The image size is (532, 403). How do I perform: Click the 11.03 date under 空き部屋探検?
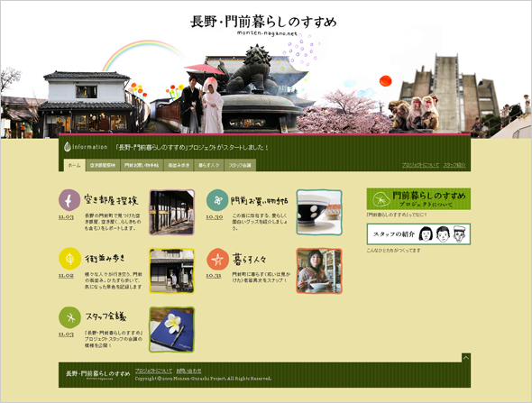(x=66, y=217)
